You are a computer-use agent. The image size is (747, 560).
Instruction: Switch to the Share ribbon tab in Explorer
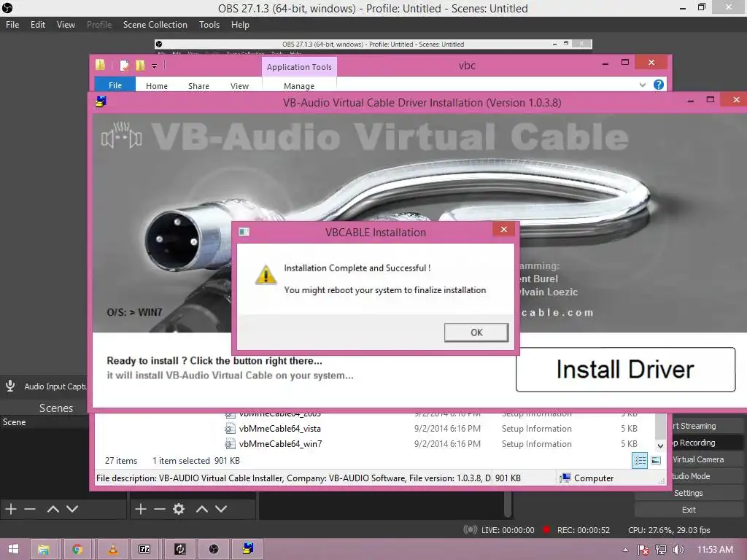pyautogui.click(x=198, y=86)
